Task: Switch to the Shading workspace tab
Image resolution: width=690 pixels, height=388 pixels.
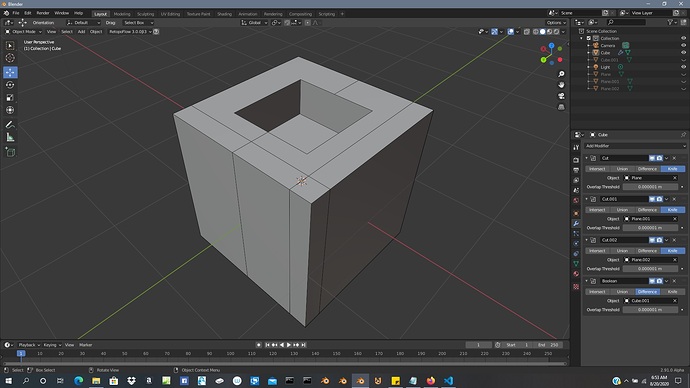Action: (224, 14)
